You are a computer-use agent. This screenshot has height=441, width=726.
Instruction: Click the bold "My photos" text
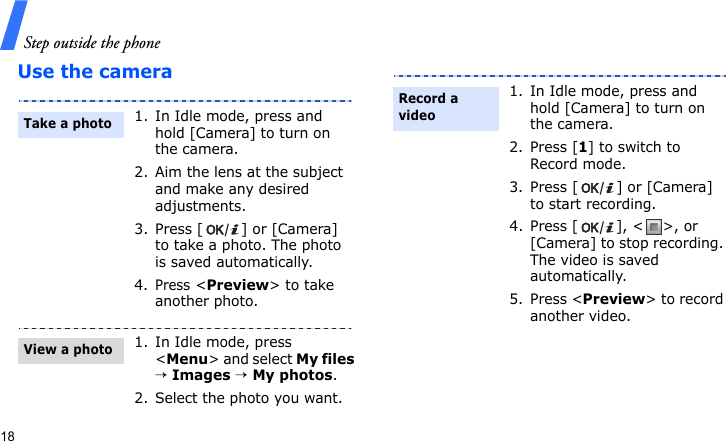[292, 376]
